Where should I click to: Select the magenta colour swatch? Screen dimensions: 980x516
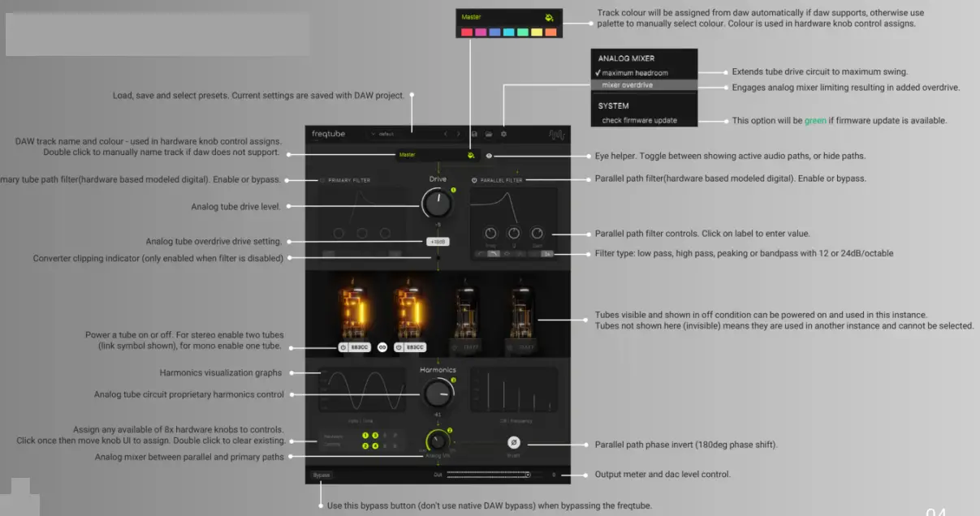point(481,32)
